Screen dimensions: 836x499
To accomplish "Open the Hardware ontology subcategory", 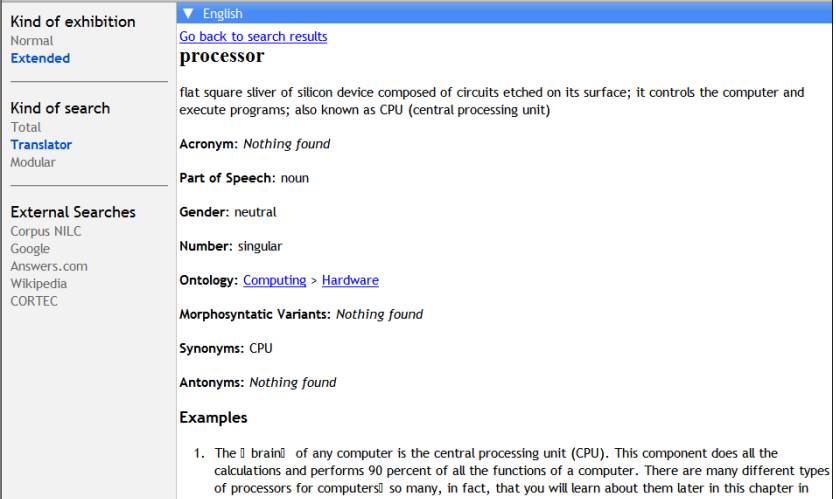I will (350, 281).
